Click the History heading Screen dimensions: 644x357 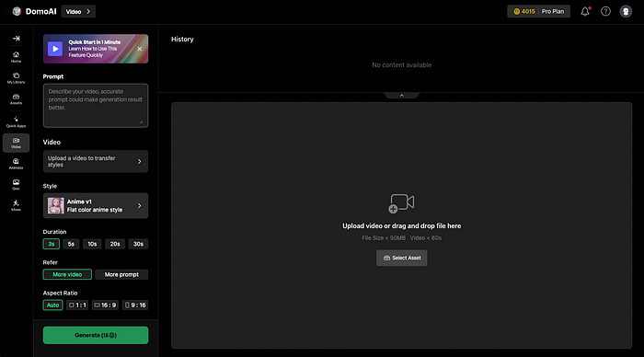(x=182, y=39)
